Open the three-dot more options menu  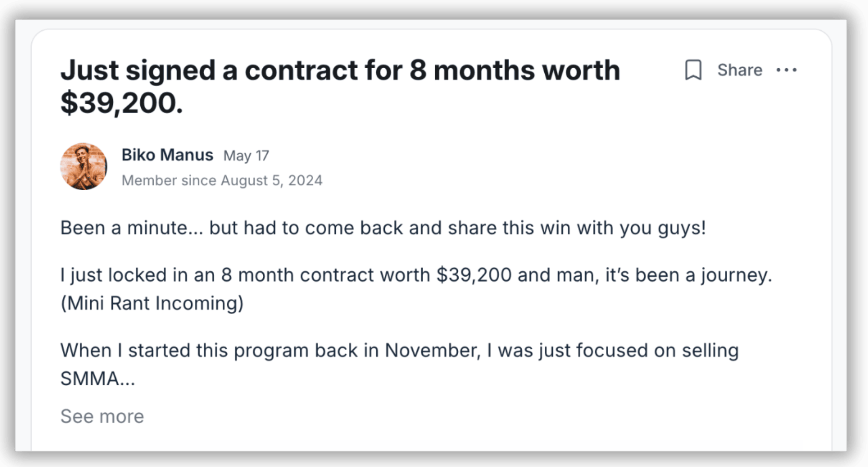pyautogui.click(x=786, y=70)
